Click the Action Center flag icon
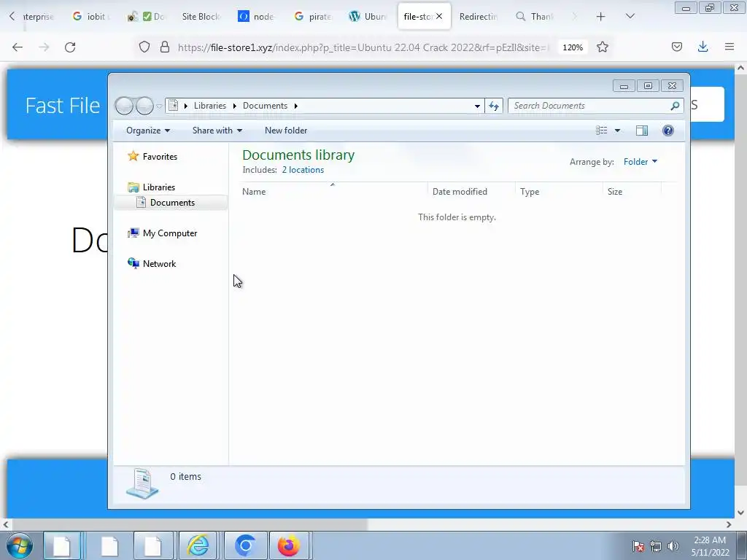Screen dimensions: 747x560 click(638, 546)
